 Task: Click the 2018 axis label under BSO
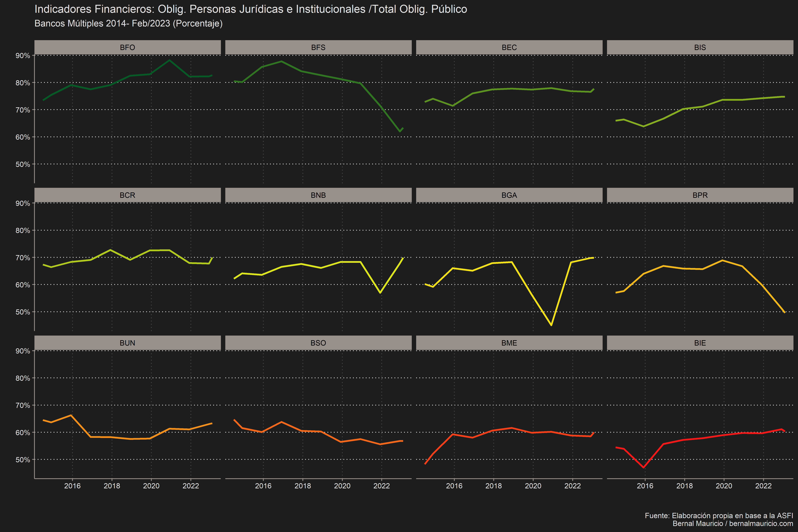pyautogui.click(x=303, y=486)
